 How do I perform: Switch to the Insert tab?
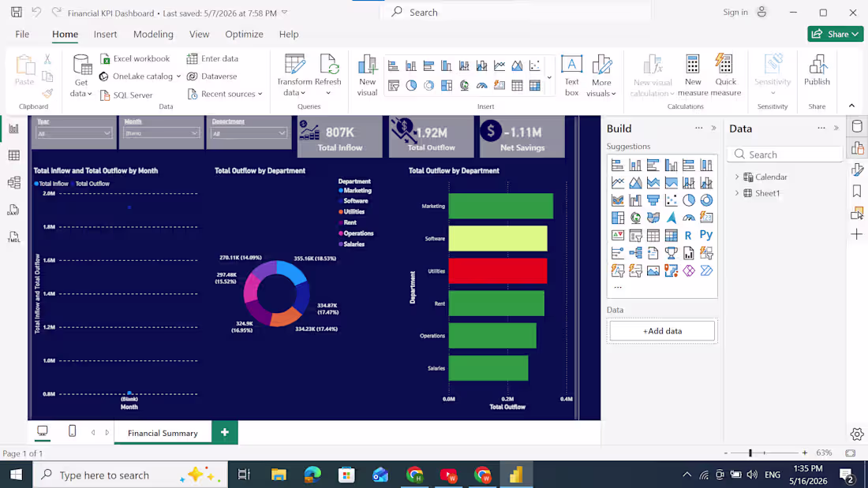pyautogui.click(x=105, y=35)
